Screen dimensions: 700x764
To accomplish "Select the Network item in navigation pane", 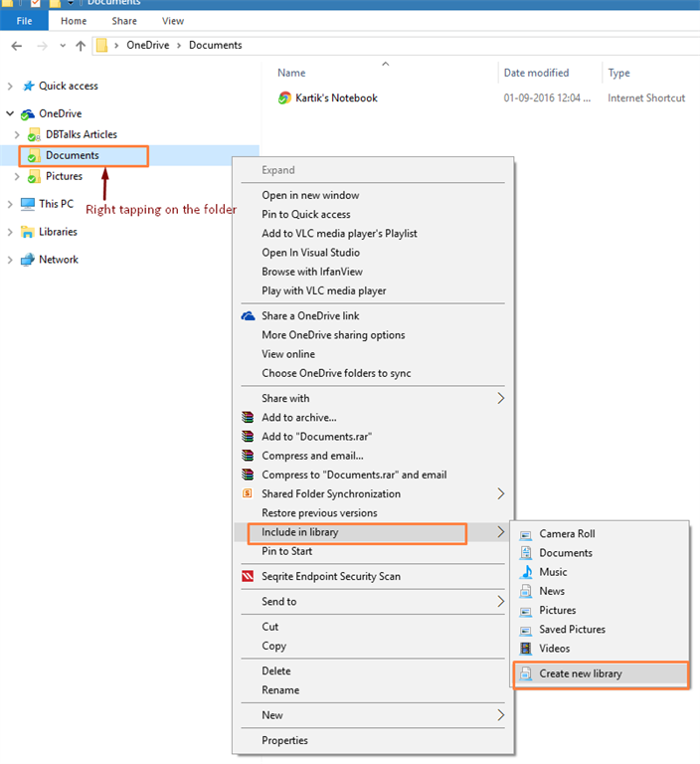I will point(58,260).
